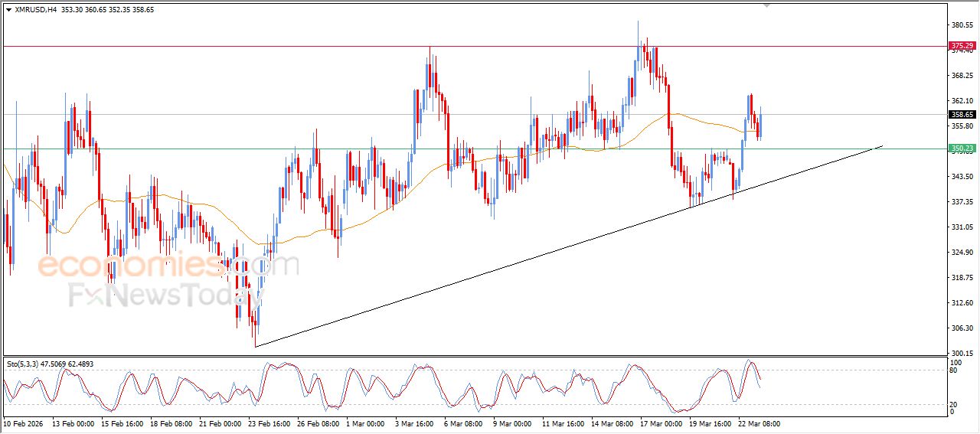This screenshot has width=980, height=434.
Task: Click the 300.15 price scale value
Action: tap(962, 353)
